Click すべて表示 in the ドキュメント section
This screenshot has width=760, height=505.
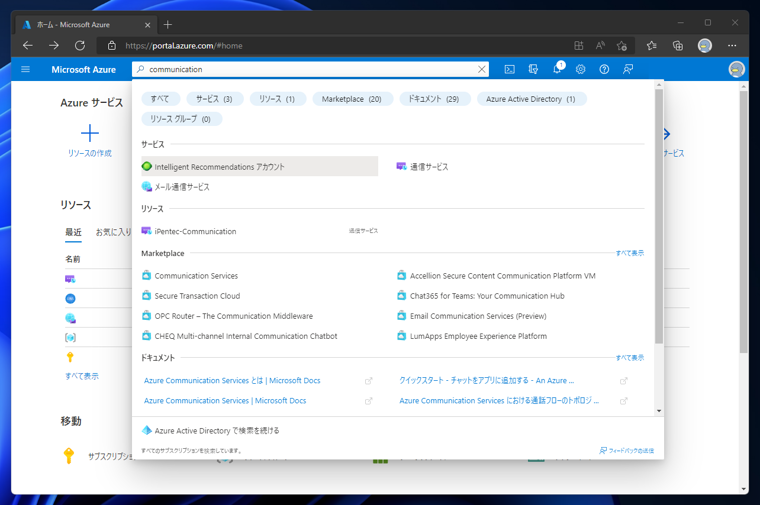pos(630,358)
